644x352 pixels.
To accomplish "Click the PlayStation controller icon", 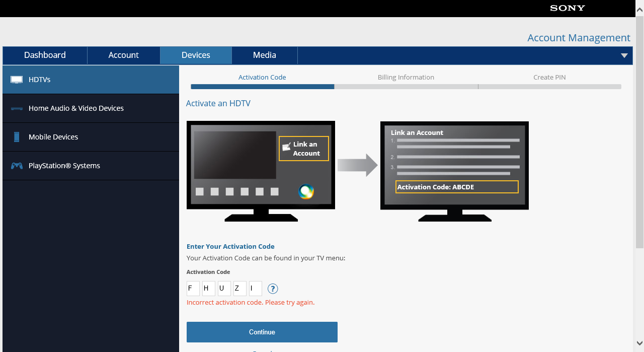I will click(x=17, y=166).
